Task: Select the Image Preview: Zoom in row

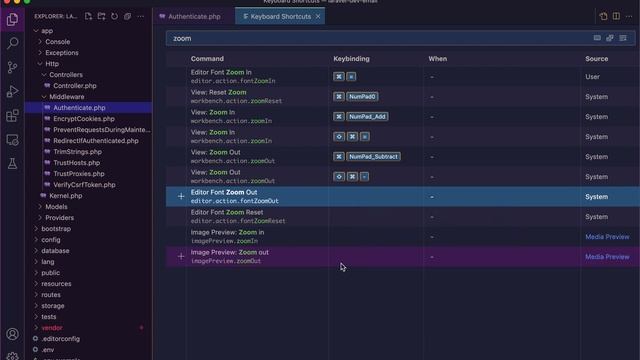Action: (x=402, y=236)
